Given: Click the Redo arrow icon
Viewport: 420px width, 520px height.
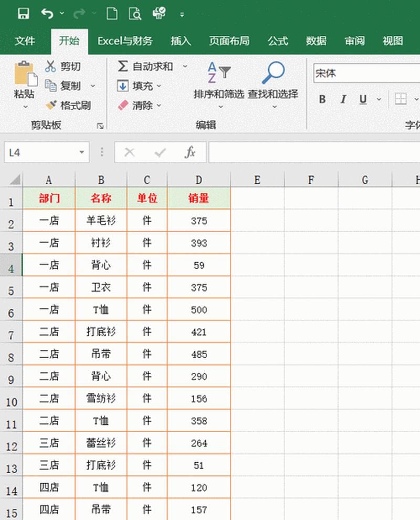Looking at the screenshot, I should 79,14.
